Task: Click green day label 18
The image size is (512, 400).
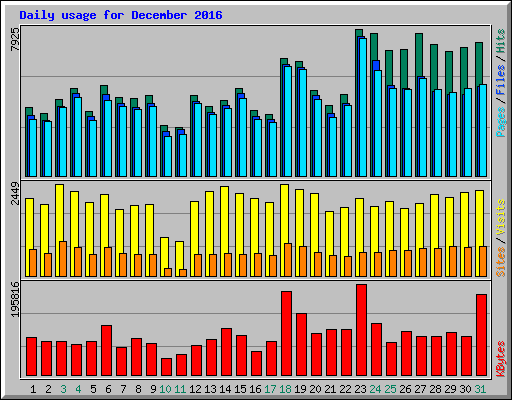Action: tap(285, 389)
